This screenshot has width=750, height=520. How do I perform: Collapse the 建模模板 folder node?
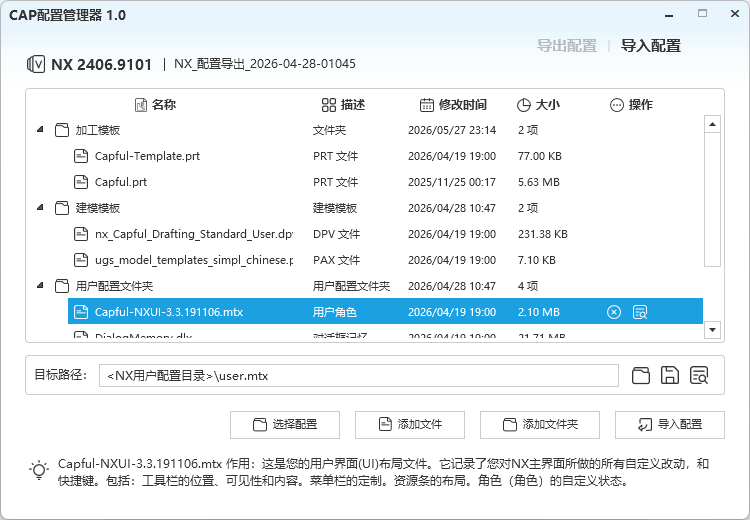(41, 207)
